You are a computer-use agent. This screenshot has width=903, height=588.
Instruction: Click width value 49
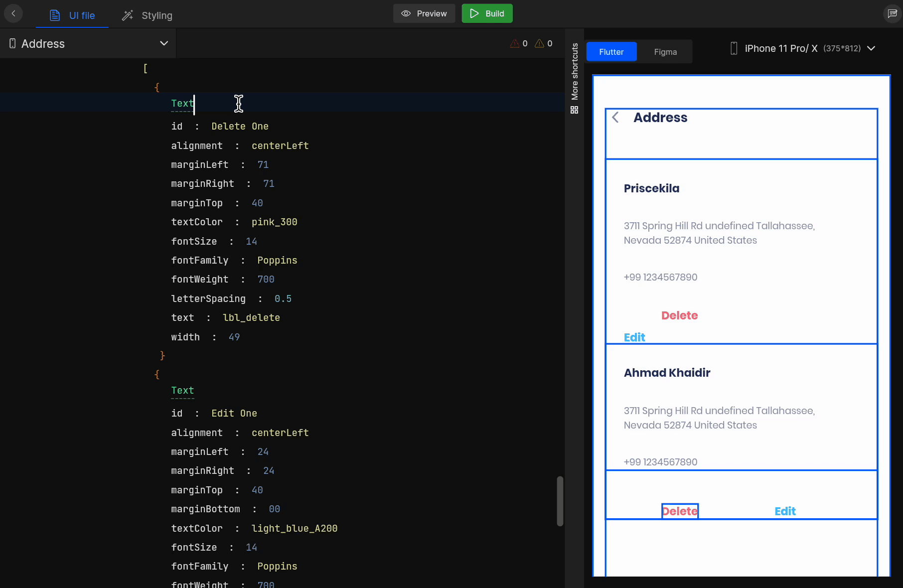[x=234, y=337]
